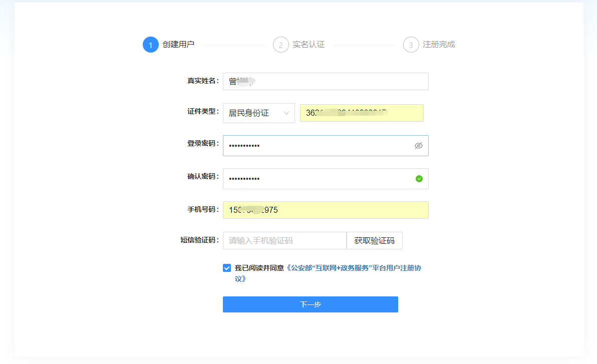
Task: Click step circle 1 创建用户
Action: 151,45
